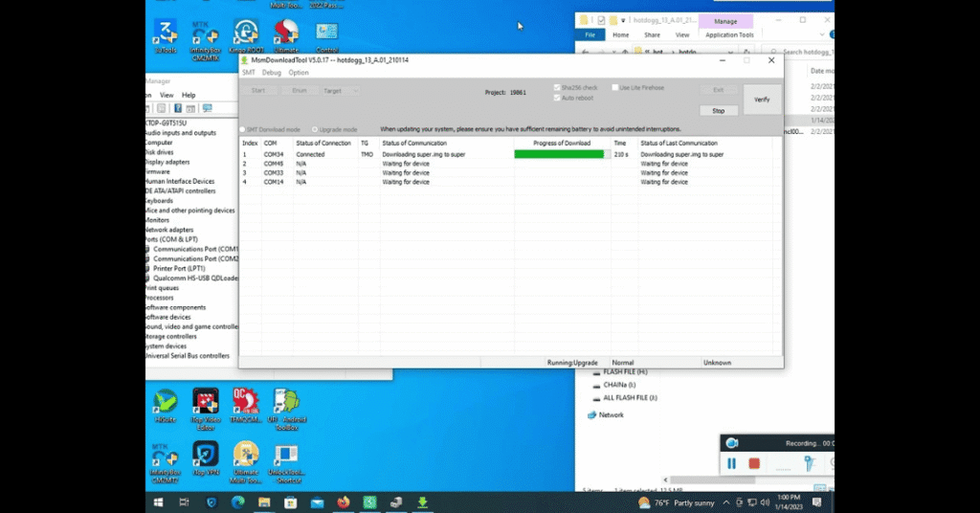Open the Windows Start menu

coord(158,502)
